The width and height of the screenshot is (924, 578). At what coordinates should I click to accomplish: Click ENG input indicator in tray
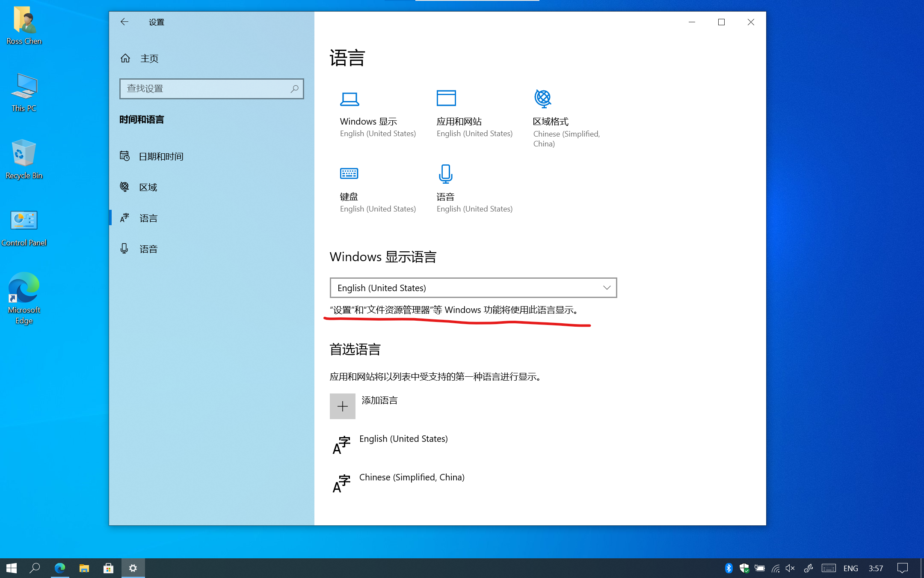tap(850, 568)
